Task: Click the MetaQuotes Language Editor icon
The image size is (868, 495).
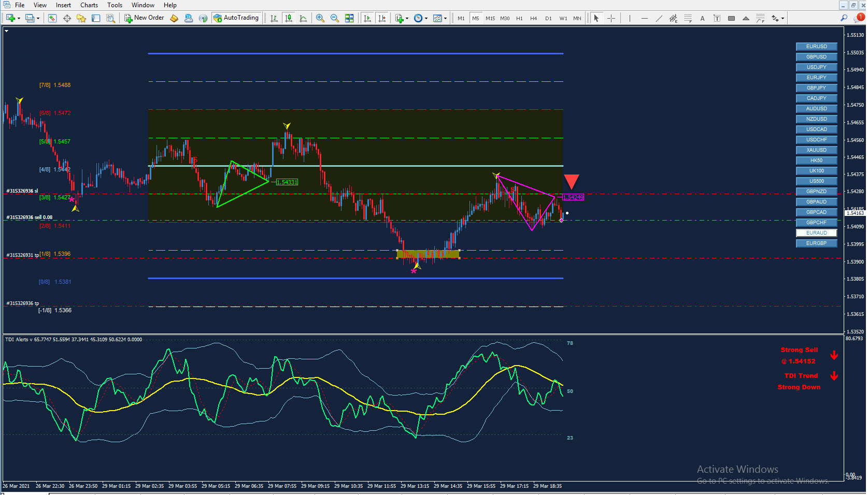Action: pyautogui.click(x=174, y=18)
